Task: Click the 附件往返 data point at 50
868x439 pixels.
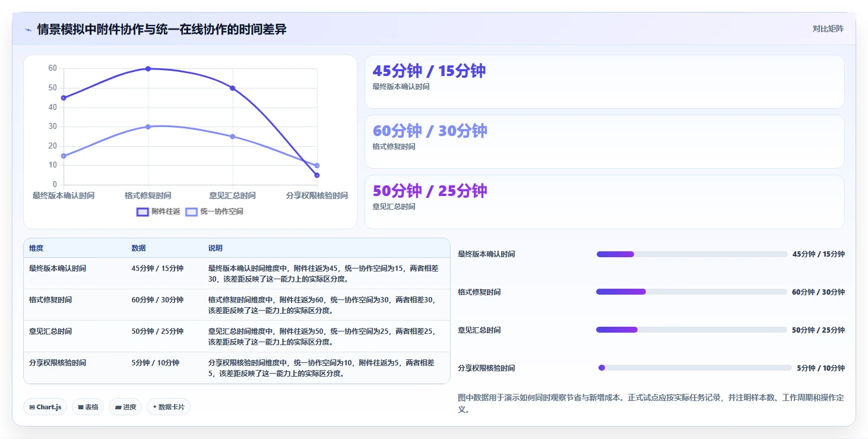Action: [x=233, y=88]
